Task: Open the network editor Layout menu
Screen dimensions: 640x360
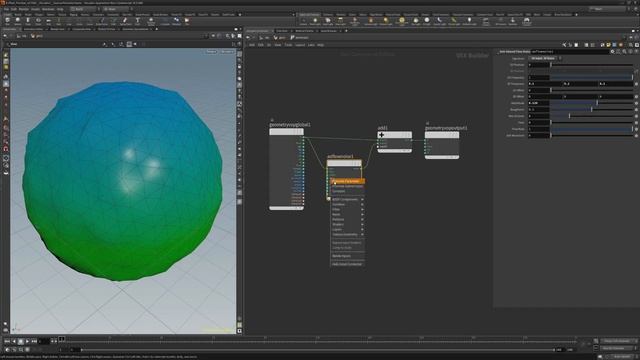Action: pos(300,45)
